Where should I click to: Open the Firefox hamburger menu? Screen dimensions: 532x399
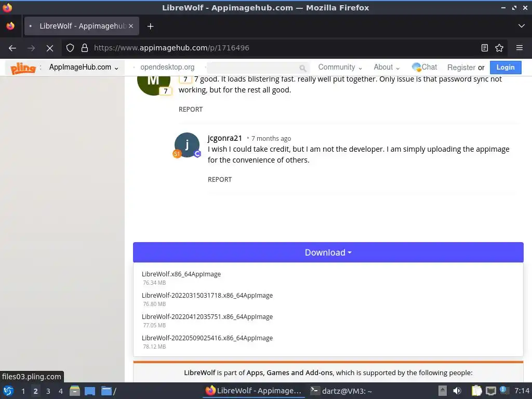pos(520,48)
